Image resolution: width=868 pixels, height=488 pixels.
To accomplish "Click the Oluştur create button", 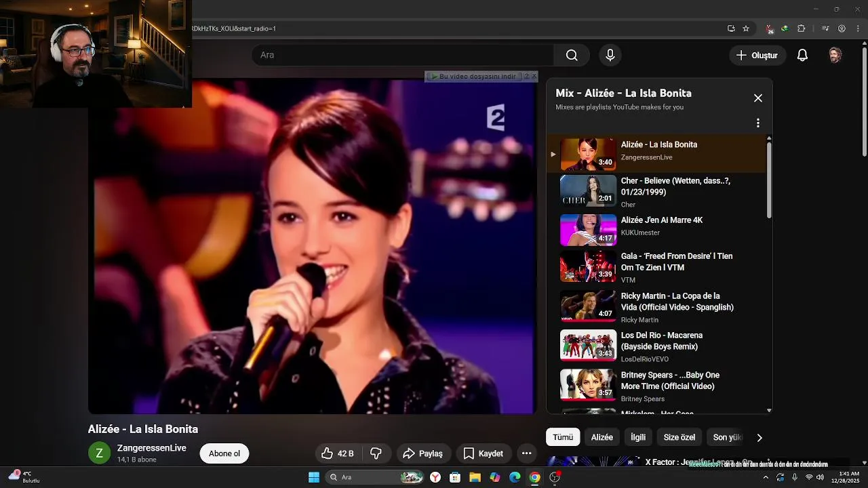I will tap(757, 56).
